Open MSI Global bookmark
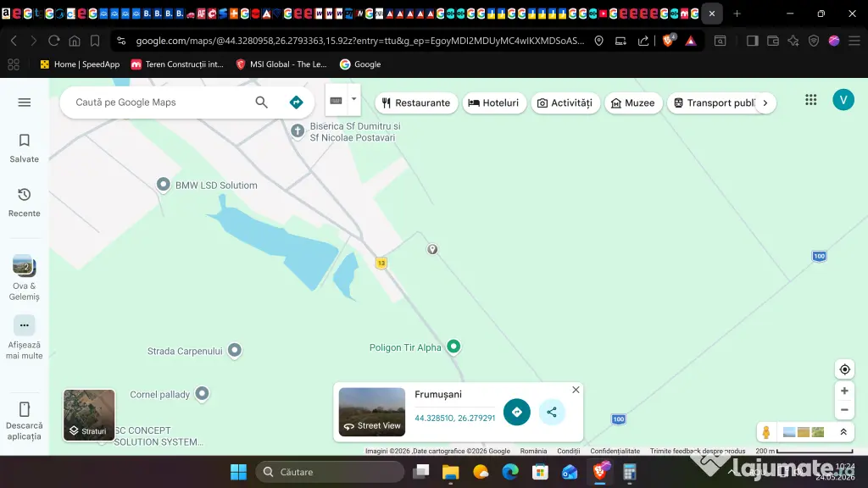This screenshot has height=488, width=868. tap(281, 64)
